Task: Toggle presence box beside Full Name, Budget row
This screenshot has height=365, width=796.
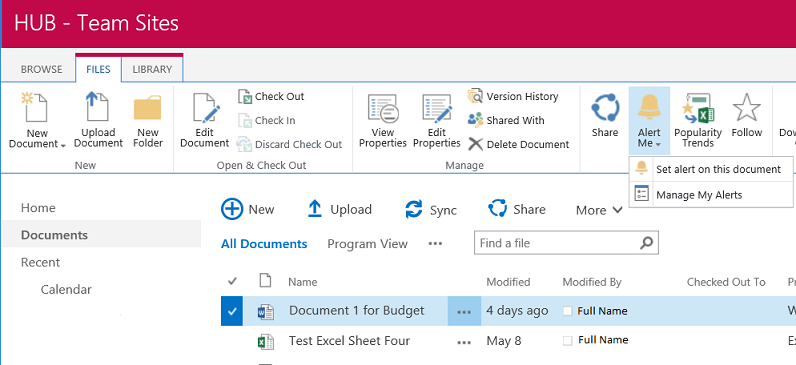Action: click(568, 311)
